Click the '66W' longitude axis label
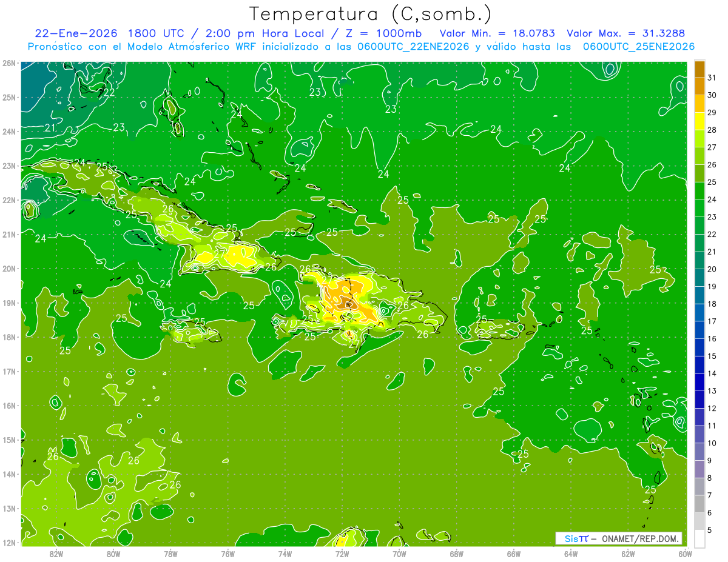 [x=513, y=553]
